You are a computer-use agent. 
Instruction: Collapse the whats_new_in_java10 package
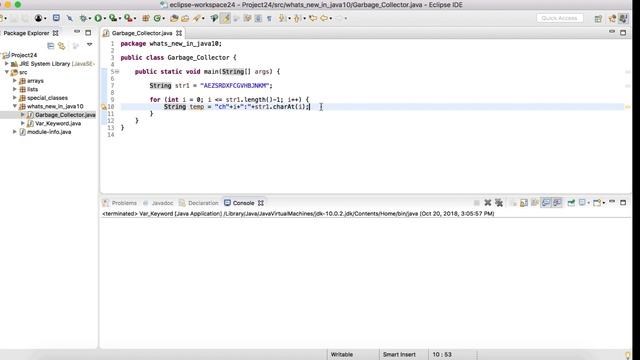[x=15, y=106]
